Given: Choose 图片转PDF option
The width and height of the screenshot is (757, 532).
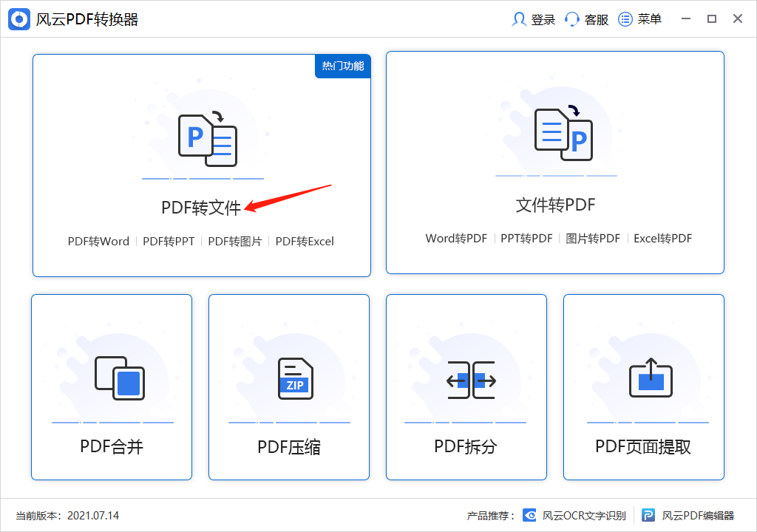Looking at the screenshot, I should pos(593,239).
